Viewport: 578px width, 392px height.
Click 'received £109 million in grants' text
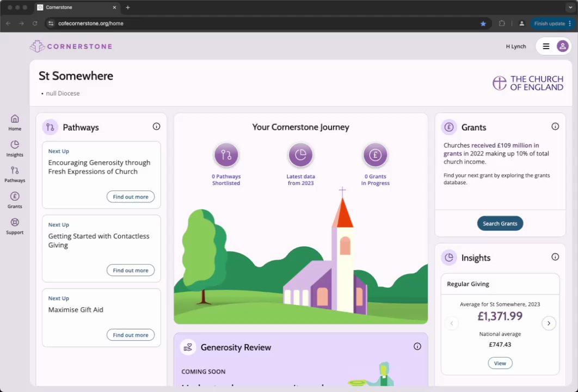coord(492,149)
